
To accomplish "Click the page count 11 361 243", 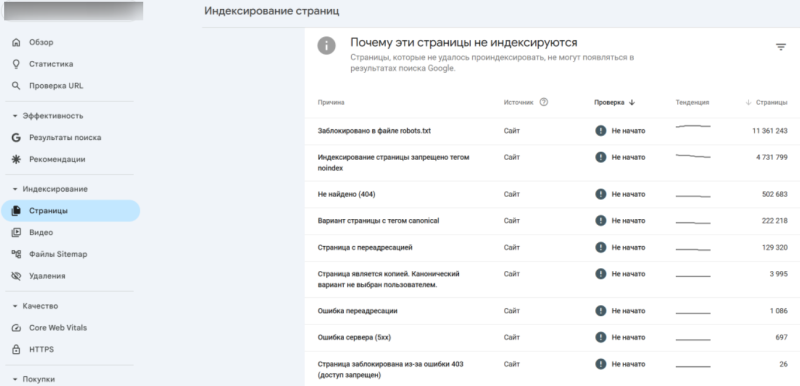I will (770, 131).
